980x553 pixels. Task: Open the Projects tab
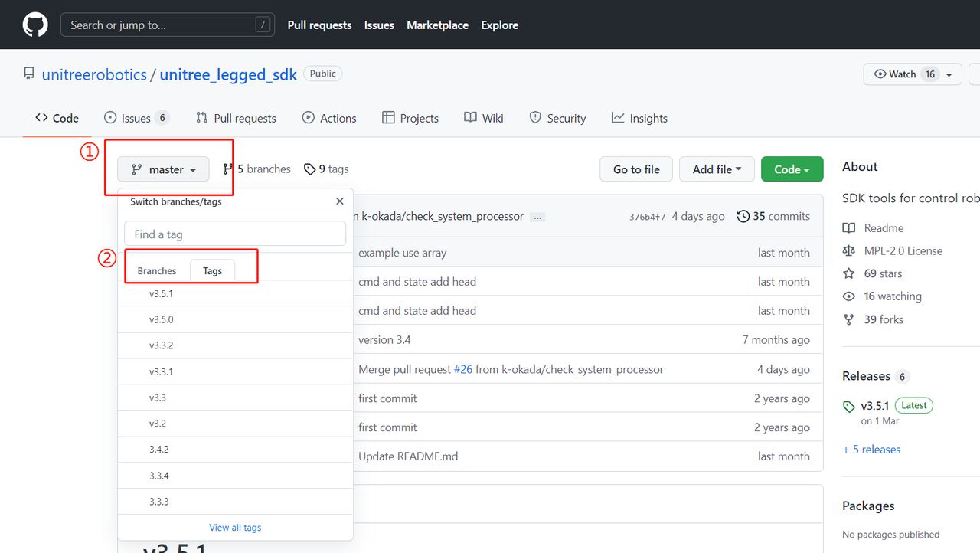click(410, 118)
